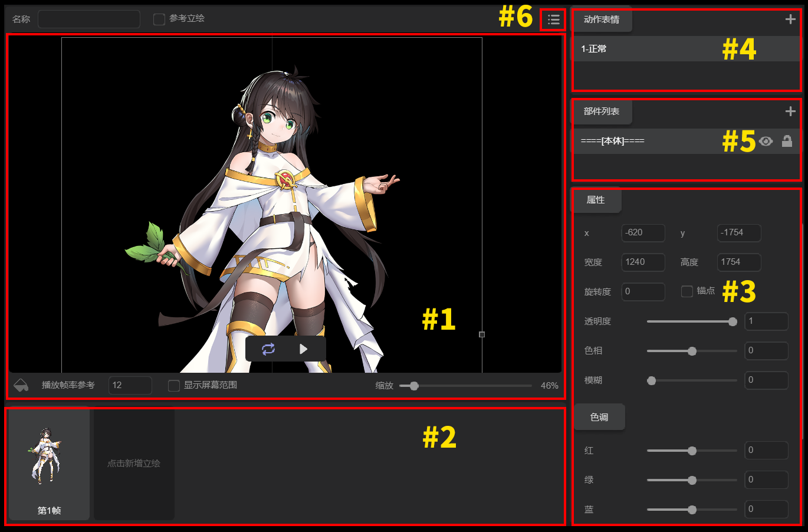Enable 显示屏幕范围 checkbox

(174, 386)
